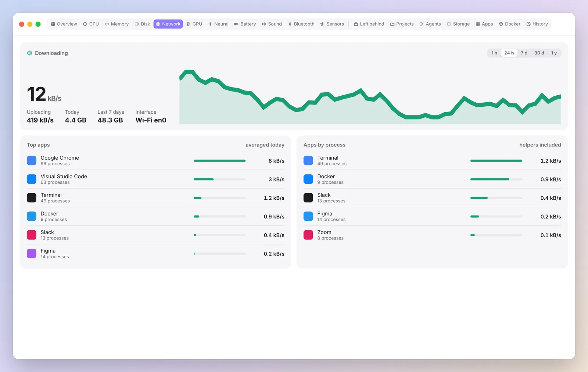This screenshot has height=372, width=588.
Task: Click the globe icon beside Downloading
Action: [x=29, y=53]
